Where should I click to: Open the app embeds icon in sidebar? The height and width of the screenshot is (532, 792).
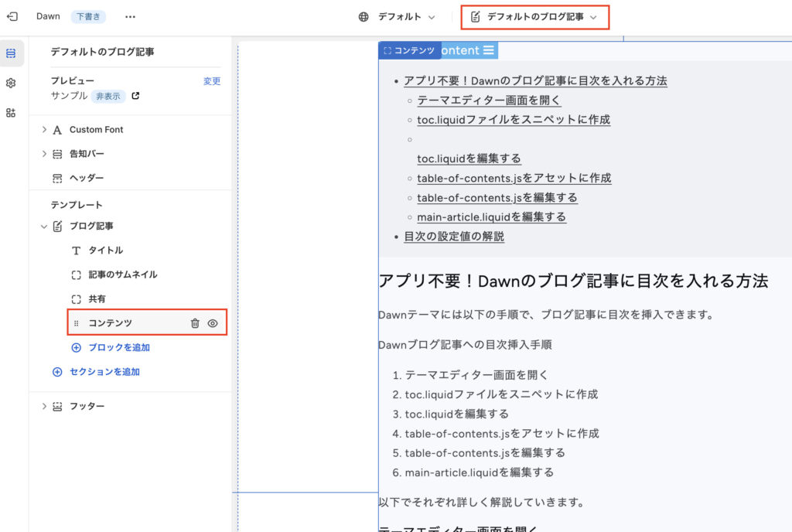[x=11, y=113]
